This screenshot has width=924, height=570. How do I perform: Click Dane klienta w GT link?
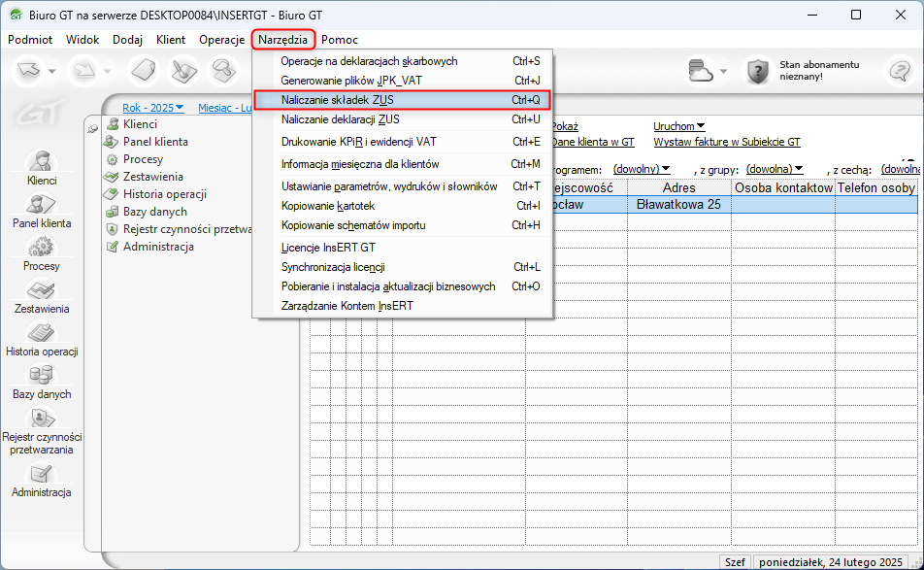593,142
